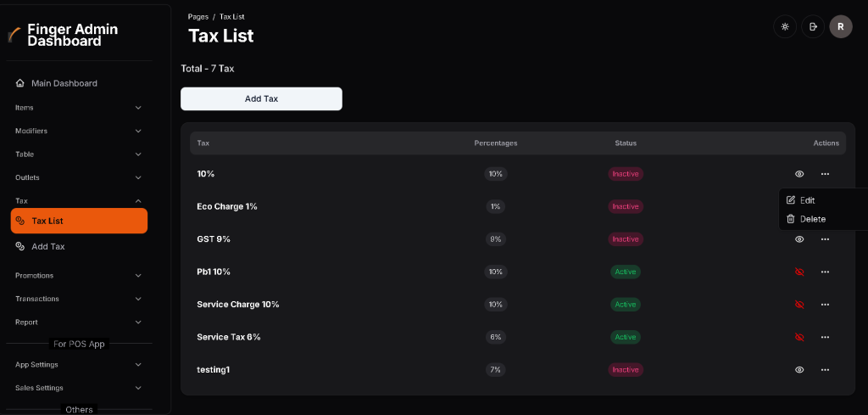The height and width of the screenshot is (415, 868).
Task: Choose Delete from the context menu
Action: coord(812,219)
